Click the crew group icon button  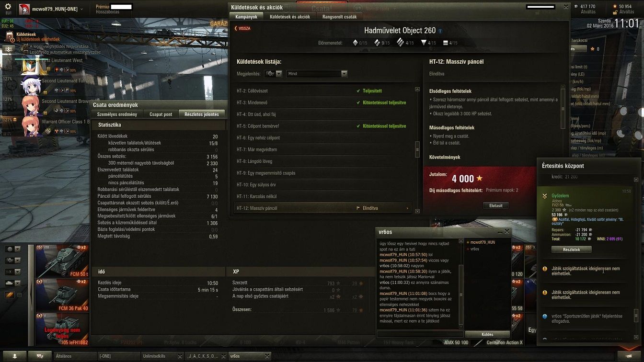click(x=8, y=49)
